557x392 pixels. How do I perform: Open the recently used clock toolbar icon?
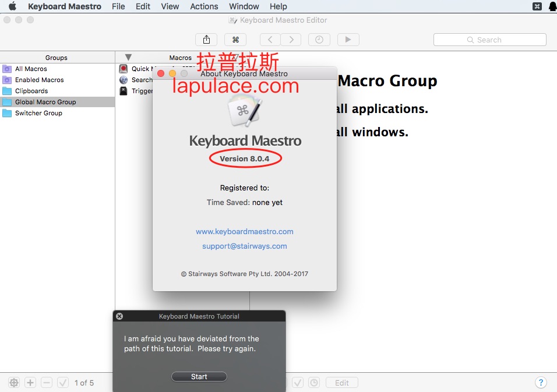pos(319,40)
